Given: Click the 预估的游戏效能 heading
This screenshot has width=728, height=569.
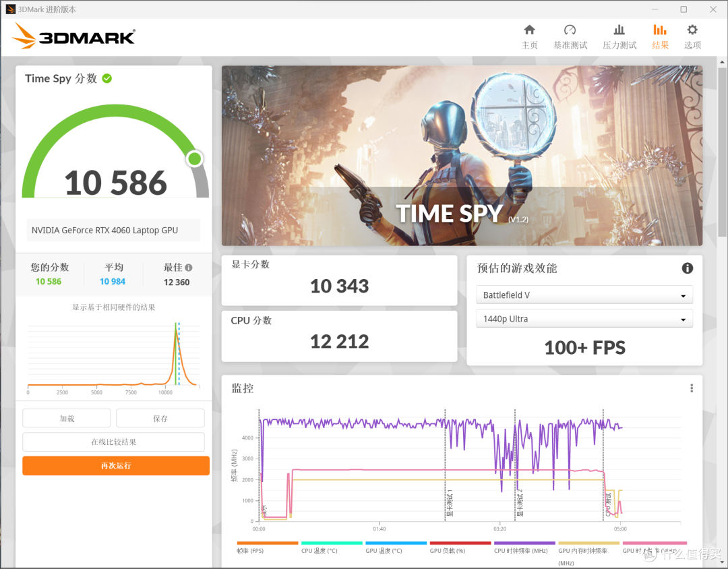Looking at the screenshot, I should pos(517,268).
